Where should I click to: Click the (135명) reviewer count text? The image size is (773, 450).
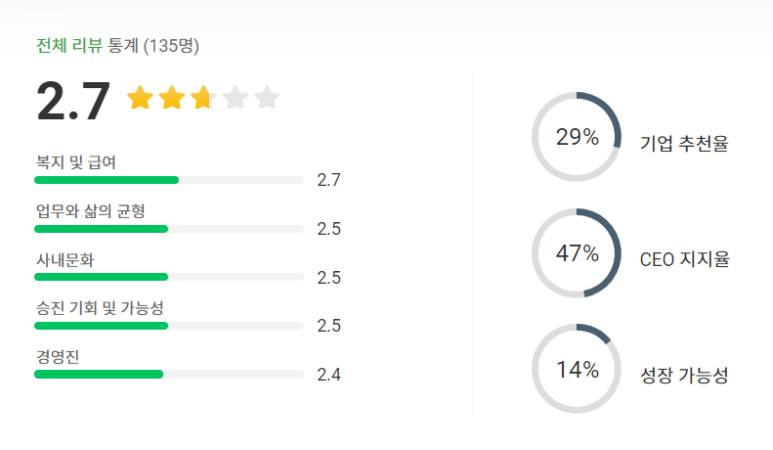pyautogui.click(x=171, y=46)
